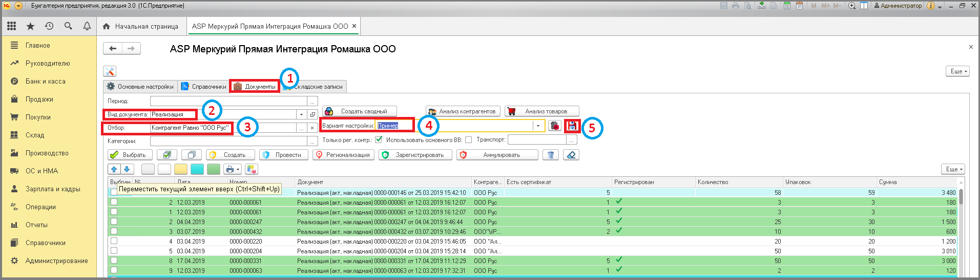
Task: Open Начальная страница tab
Action: 141,26
